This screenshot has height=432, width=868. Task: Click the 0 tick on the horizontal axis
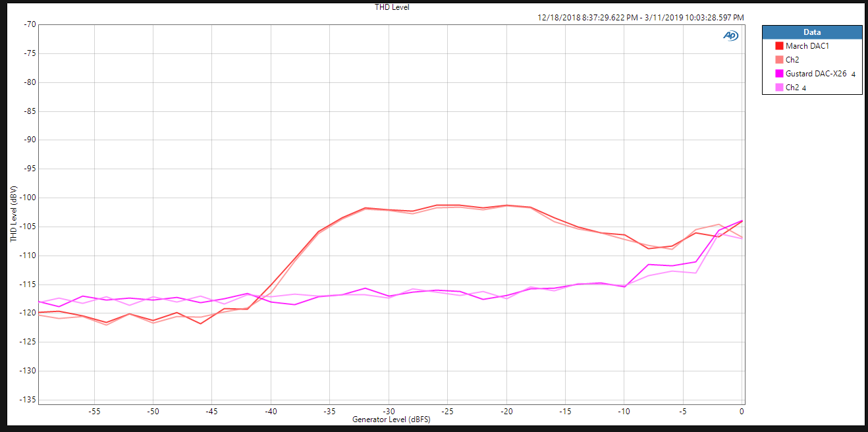(742, 411)
